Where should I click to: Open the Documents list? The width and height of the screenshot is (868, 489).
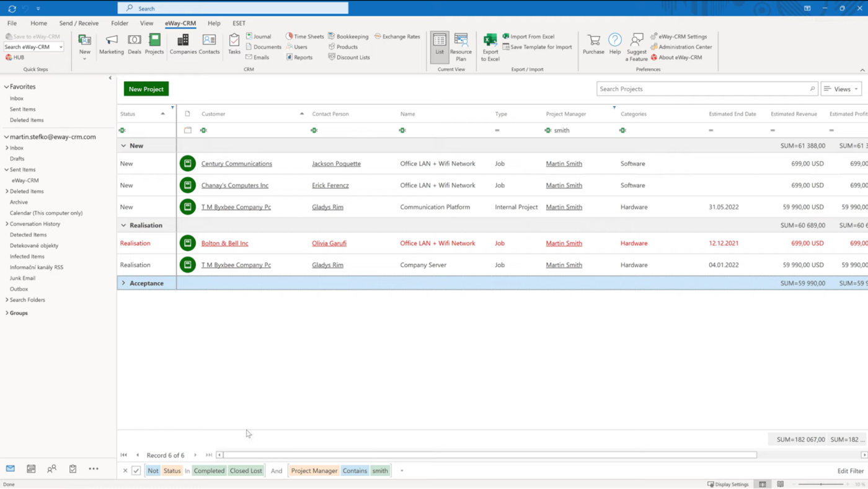(263, 47)
